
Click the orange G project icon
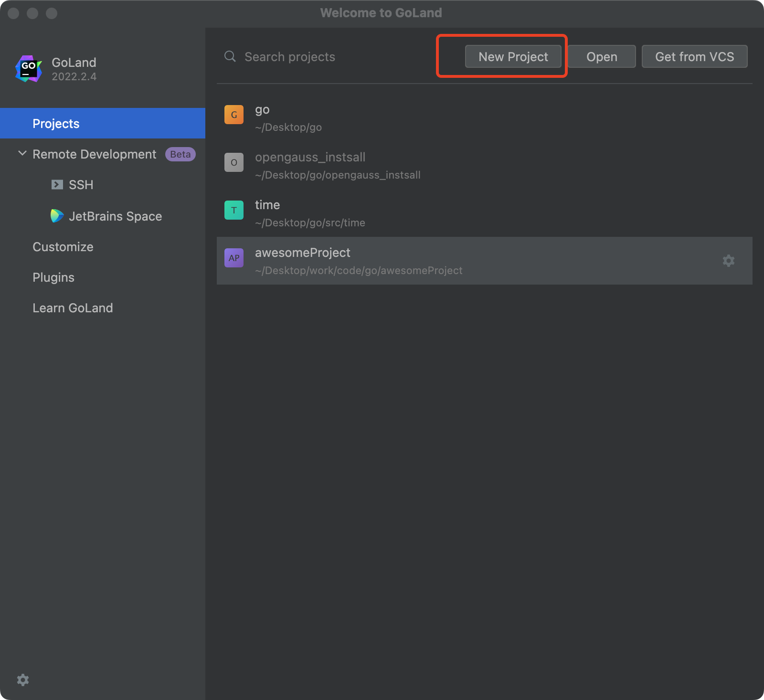pos(234,115)
